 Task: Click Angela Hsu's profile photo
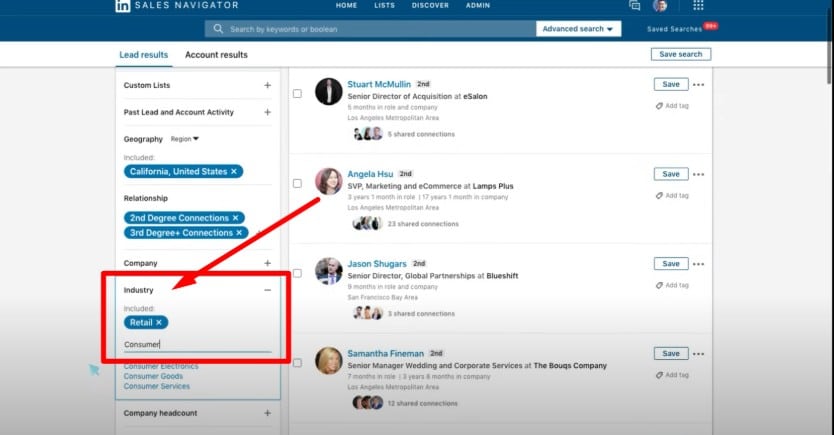pyautogui.click(x=329, y=181)
